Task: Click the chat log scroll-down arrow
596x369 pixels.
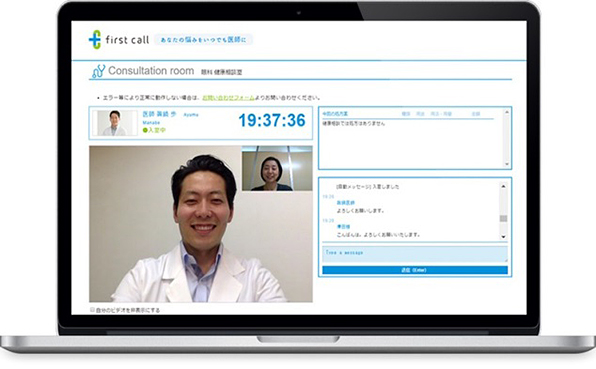Action: (x=503, y=237)
